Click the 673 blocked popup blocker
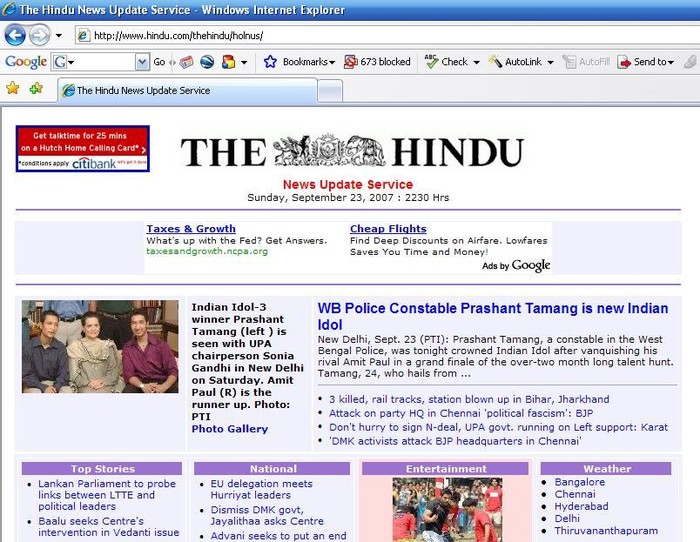The height and width of the screenshot is (542, 700). pos(377,62)
